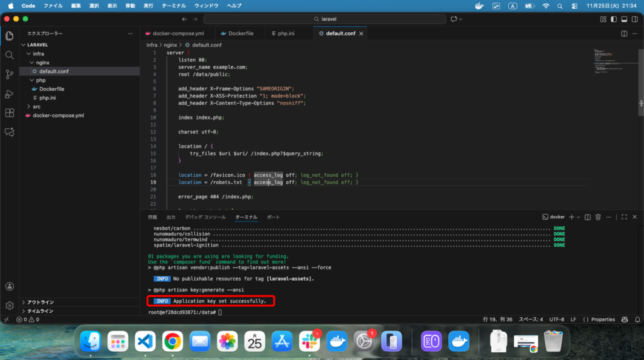The width and height of the screenshot is (644, 360).
Task: Open the new terminal profile dropdown arrow
Action: (579, 217)
